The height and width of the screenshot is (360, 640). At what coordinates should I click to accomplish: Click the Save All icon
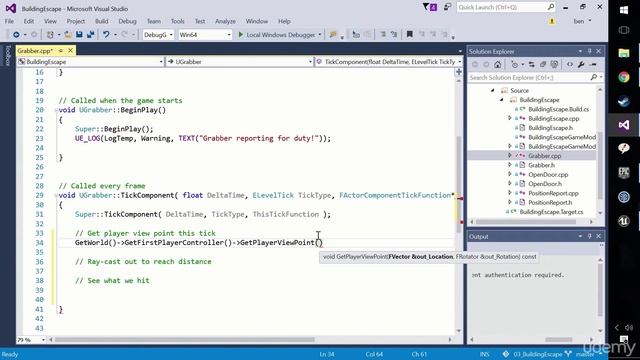coord(90,35)
